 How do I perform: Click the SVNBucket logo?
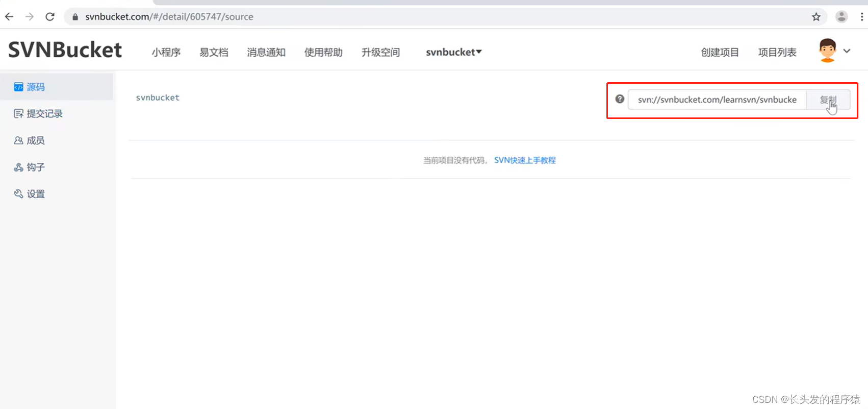click(x=65, y=50)
